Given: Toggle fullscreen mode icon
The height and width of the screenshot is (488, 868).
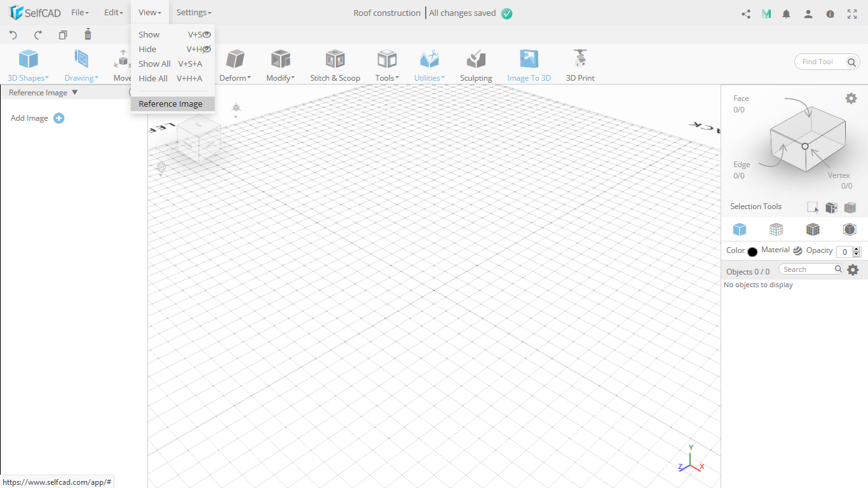Looking at the screenshot, I should (853, 13).
